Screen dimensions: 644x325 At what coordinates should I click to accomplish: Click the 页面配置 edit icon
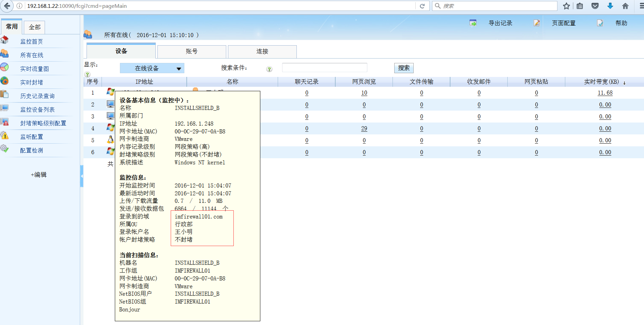click(537, 23)
